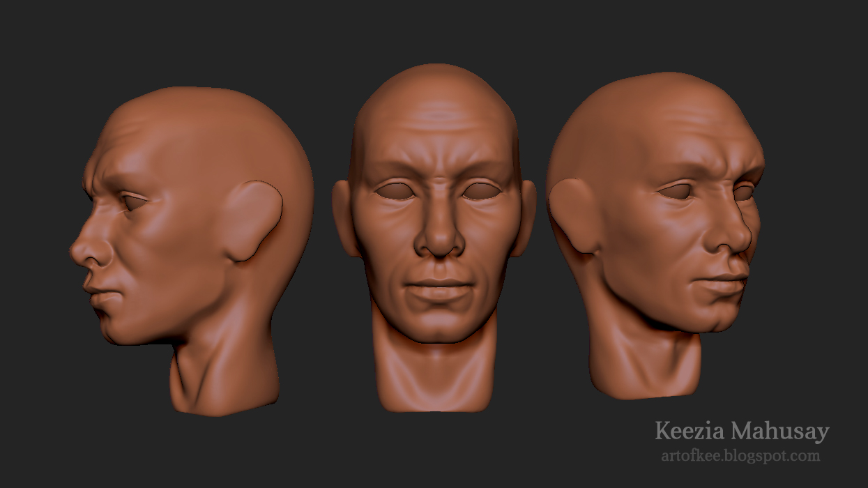Click the Keezia Mahusay name text
This screenshot has width=868, height=488.
(x=742, y=431)
